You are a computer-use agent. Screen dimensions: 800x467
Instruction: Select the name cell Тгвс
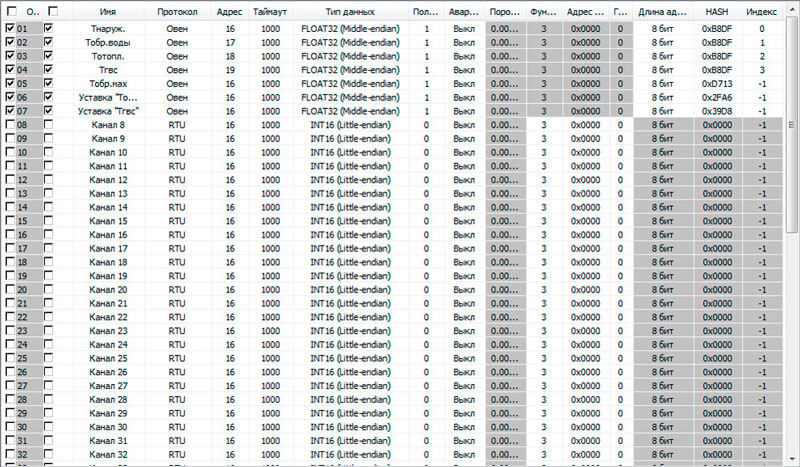click(x=108, y=70)
